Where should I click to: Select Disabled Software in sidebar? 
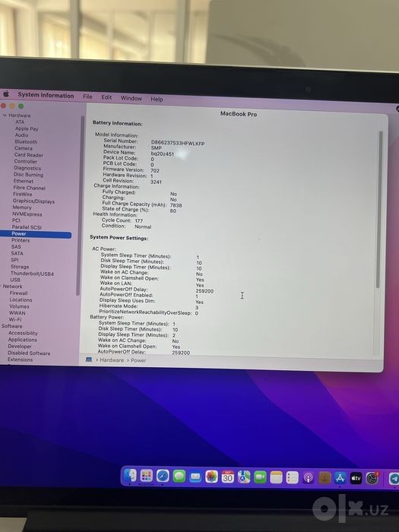click(29, 353)
